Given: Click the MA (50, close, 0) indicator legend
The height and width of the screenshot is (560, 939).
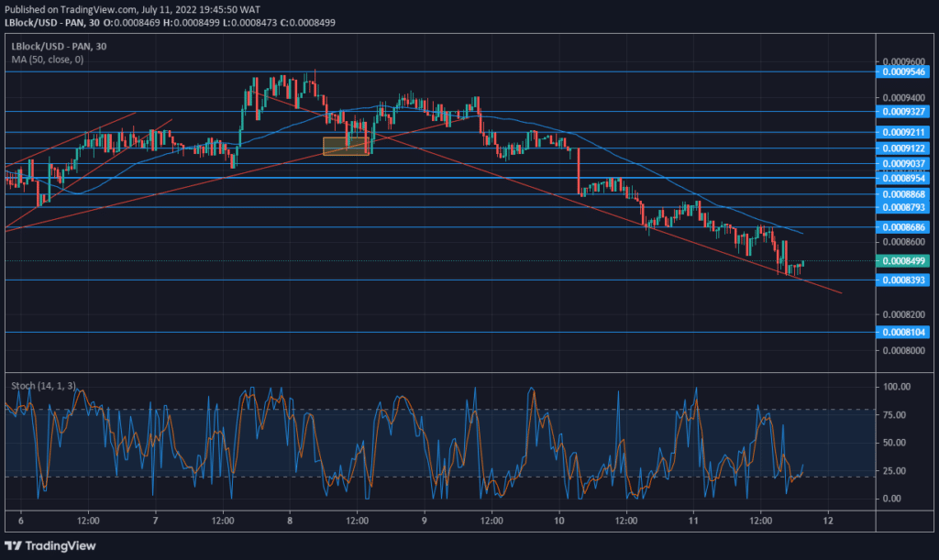Looking at the screenshot, I should [48, 60].
